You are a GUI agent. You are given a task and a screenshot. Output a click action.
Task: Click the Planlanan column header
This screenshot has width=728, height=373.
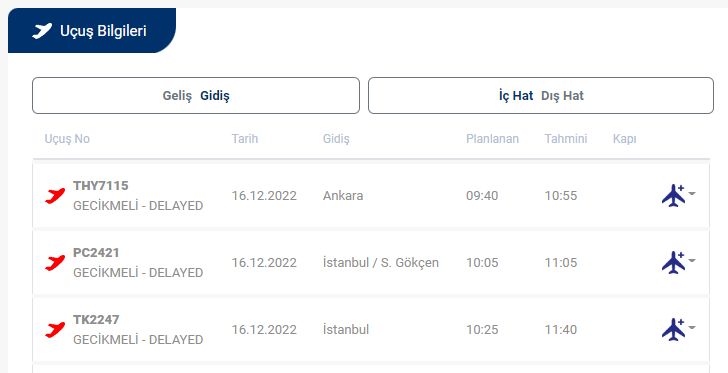click(492, 138)
